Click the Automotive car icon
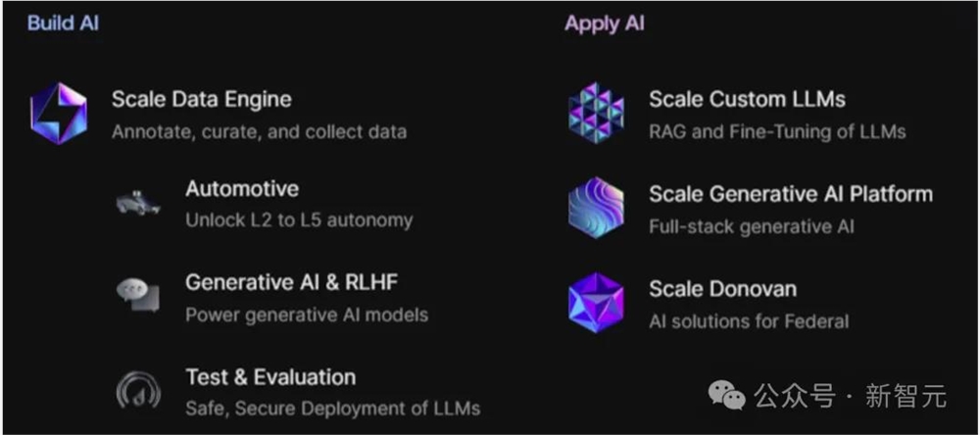The height and width of the screenshot is (435, 980). (x=138, y=203)
